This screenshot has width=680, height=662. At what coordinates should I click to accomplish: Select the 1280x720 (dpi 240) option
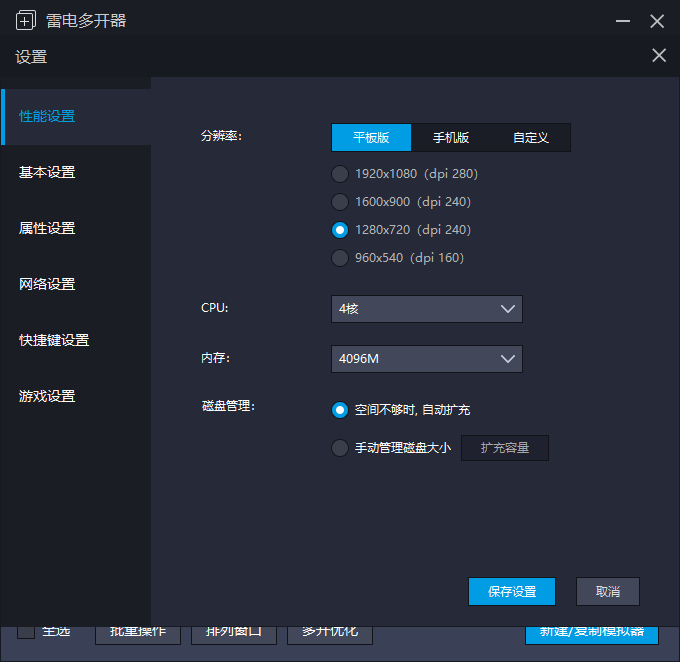(340, 230)
